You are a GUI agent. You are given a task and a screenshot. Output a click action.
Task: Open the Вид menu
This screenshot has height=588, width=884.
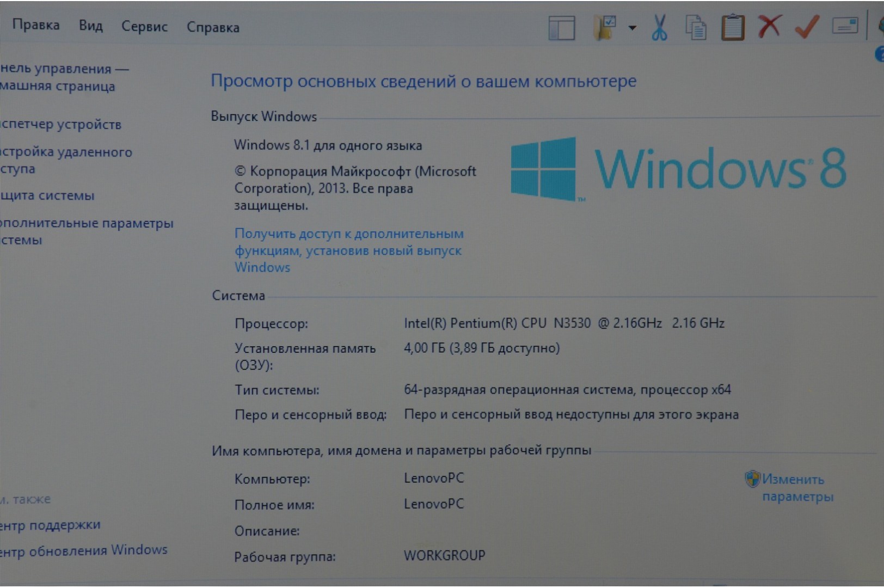(90, 26)
